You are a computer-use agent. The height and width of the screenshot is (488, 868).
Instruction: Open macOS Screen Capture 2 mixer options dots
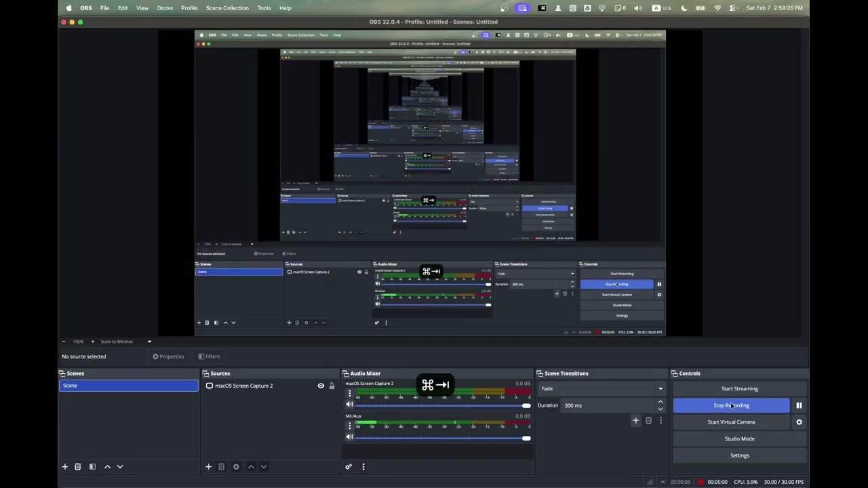click(x=350, y=393)
